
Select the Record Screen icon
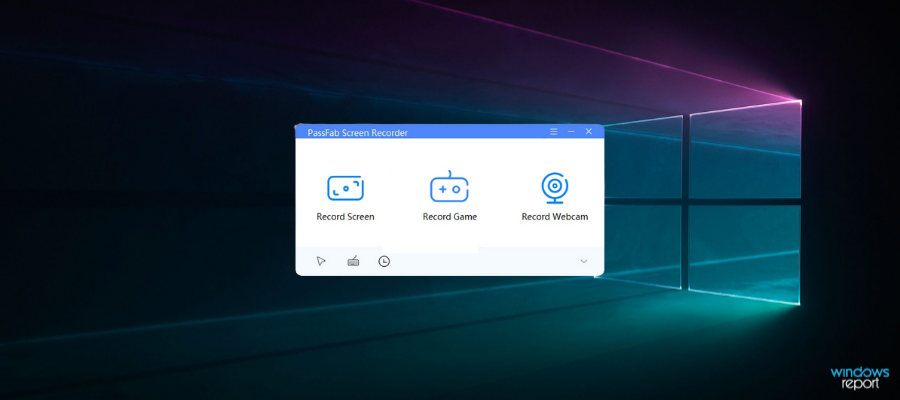(346, 188)
